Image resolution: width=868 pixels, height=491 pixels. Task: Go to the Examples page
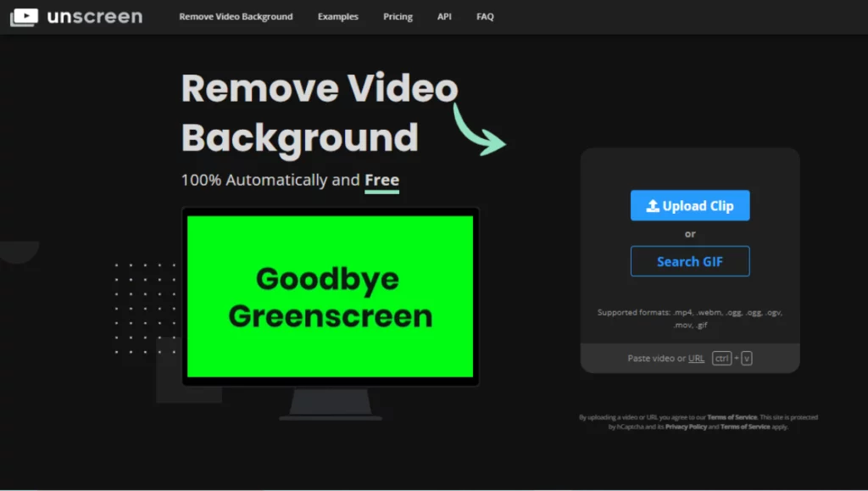[x=337, y=17]
